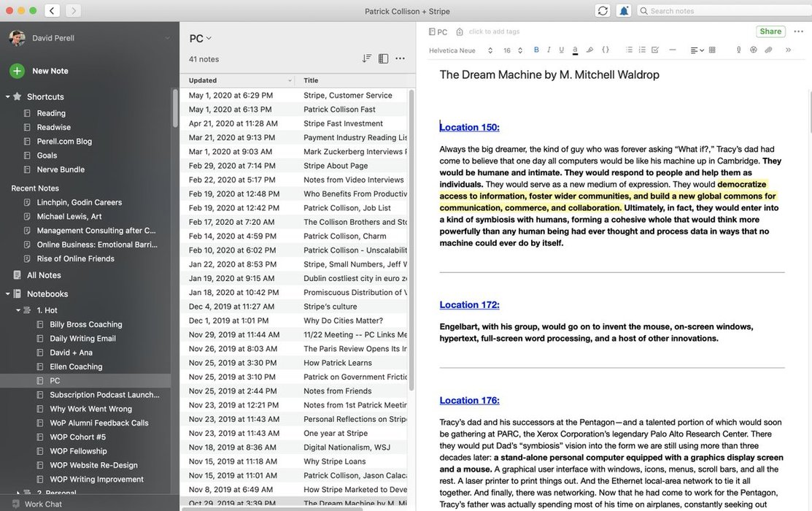
Task: Change the note list view layout
Action: [x=383, y=59]
